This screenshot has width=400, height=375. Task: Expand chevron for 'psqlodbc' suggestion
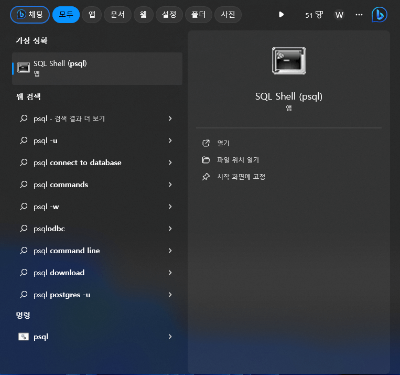click(170, 229)
